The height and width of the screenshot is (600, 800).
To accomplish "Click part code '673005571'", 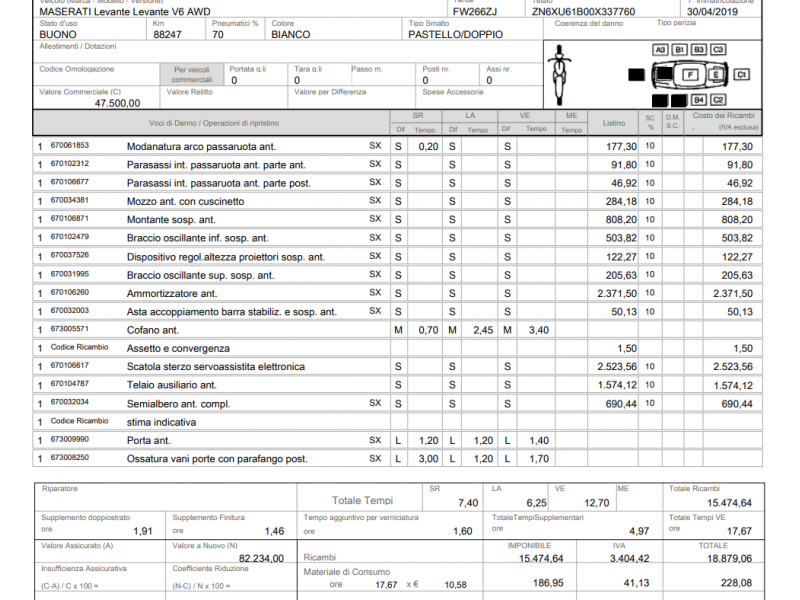I will coord(70,329).
